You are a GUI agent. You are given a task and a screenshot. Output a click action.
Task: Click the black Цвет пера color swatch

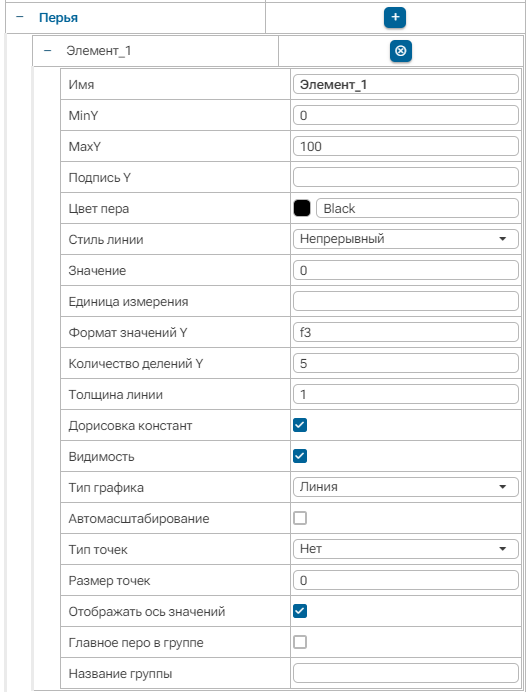(302, 208)
